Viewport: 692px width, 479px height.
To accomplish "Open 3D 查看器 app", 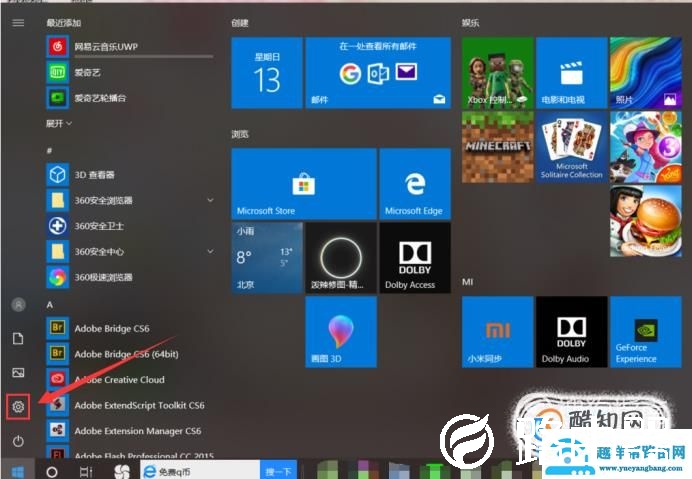I will tap(131, 174).
